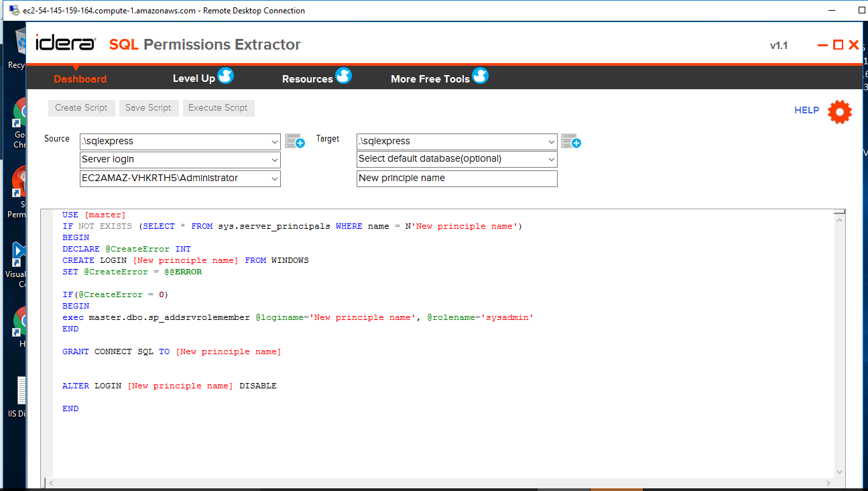
Task: Add a new Source server connection
Action: [x=295, y=141]
